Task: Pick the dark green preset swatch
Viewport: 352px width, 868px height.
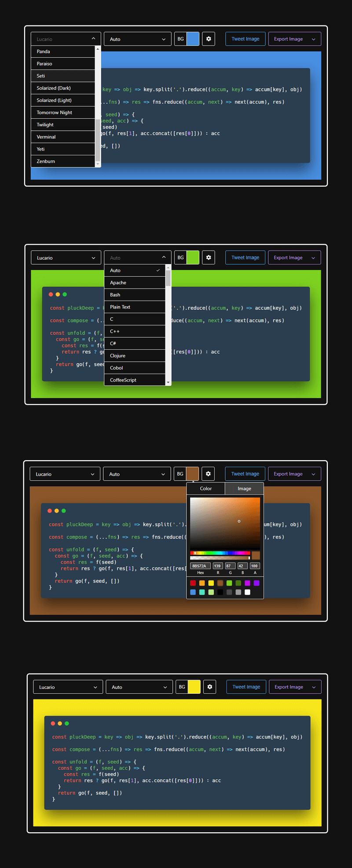Action: [238, 583]
